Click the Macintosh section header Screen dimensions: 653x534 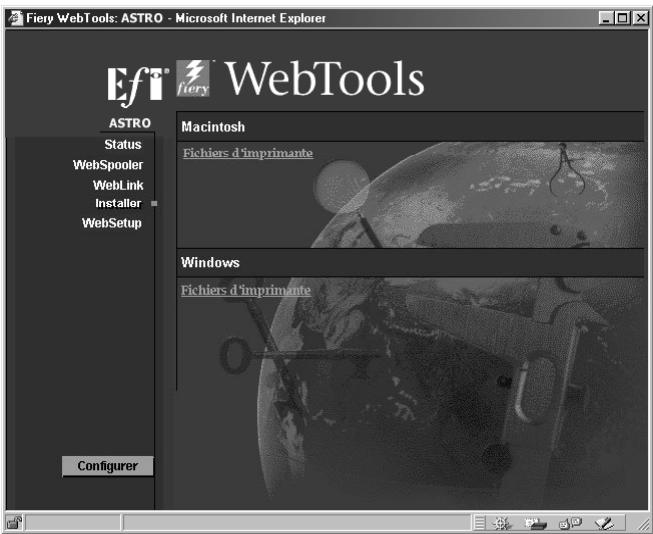click(x=410, y=127)
